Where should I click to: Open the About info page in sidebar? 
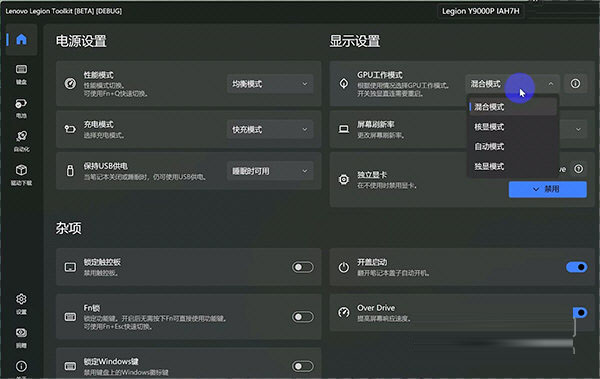(21, 367)
